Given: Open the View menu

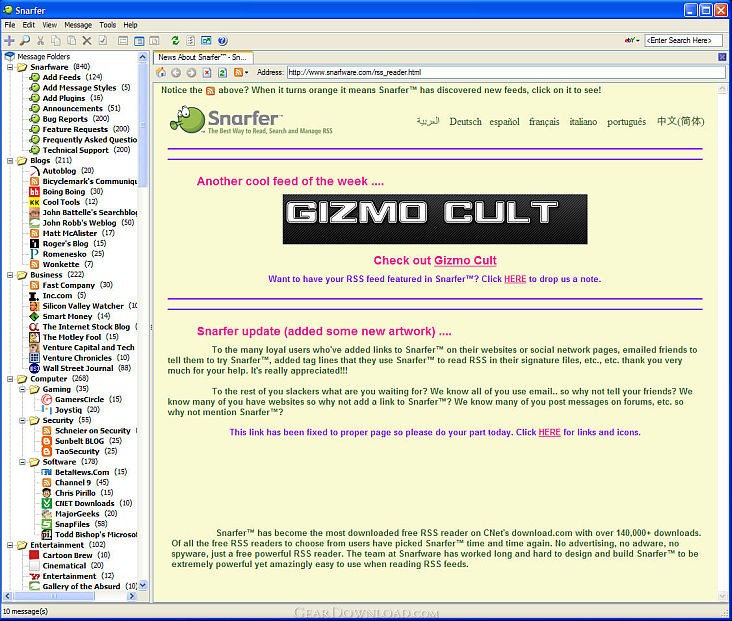Looking at the screenshot, I should (49, 25).
